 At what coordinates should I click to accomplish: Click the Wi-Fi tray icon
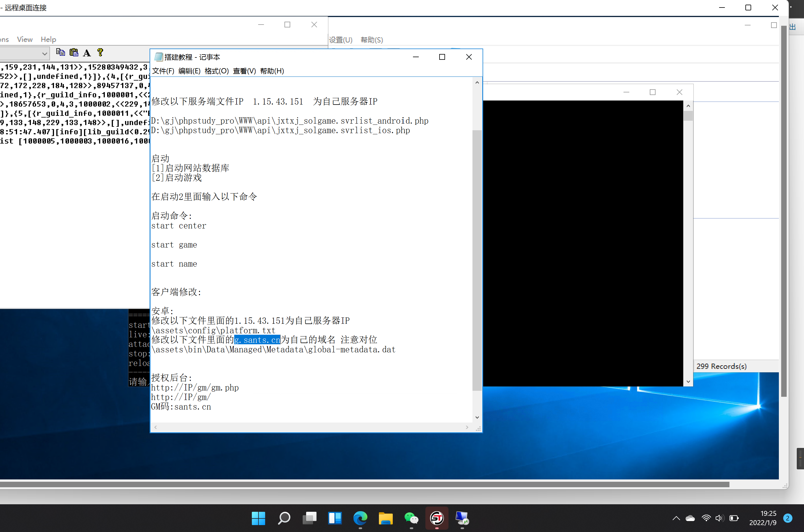point(706,518)
